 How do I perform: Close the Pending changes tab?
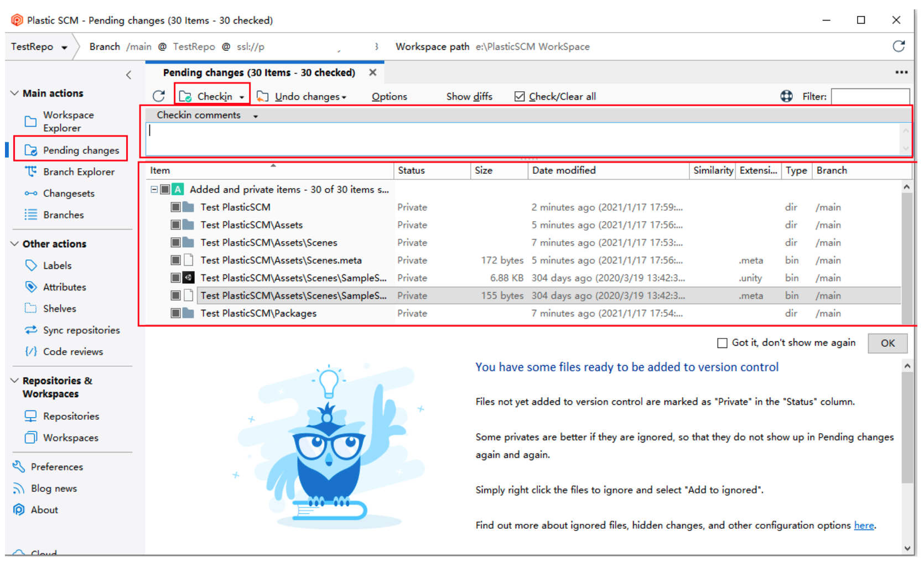pyautogui.click(x=373, y=72)
